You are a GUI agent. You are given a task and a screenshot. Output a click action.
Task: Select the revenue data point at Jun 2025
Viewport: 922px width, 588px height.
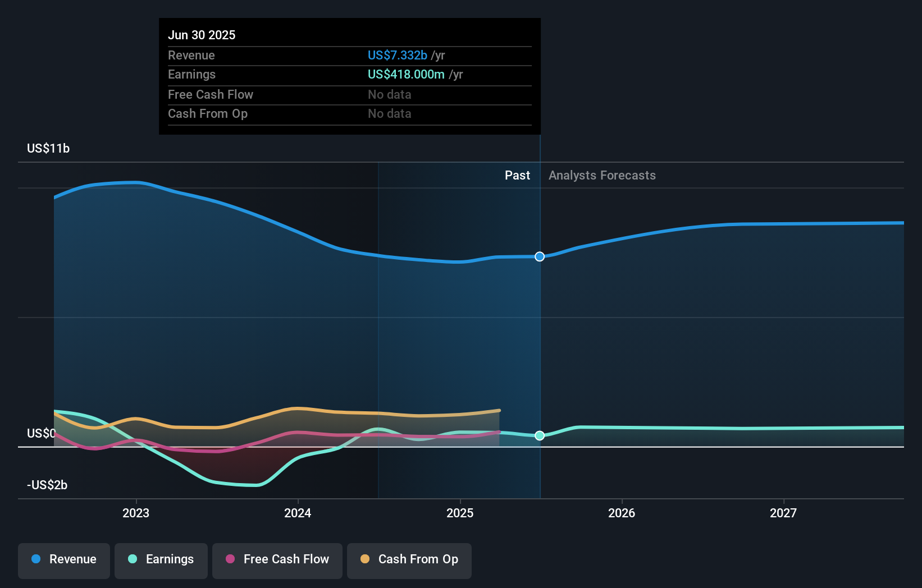(540, 256)
